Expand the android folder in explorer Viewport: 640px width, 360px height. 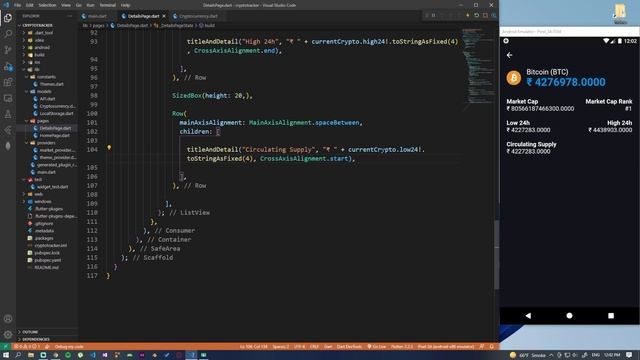pos(42,47)
